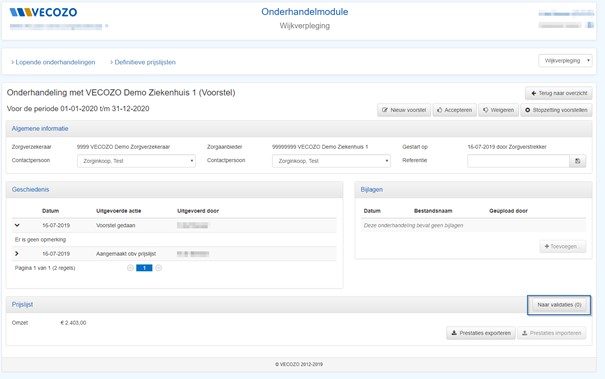Click the Omzet value € 2.403,00

[73, 323]
